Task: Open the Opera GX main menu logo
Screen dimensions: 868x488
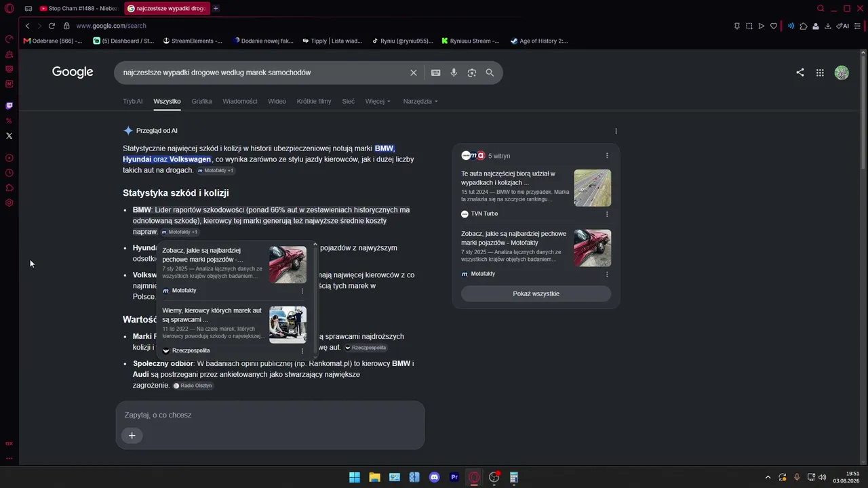Action: 9,9
